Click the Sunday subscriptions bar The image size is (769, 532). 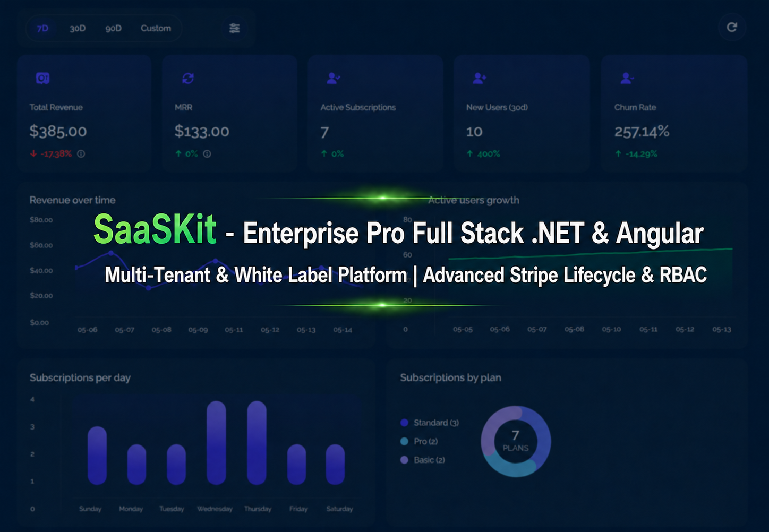pyautogui.click(x=97, y=456)
